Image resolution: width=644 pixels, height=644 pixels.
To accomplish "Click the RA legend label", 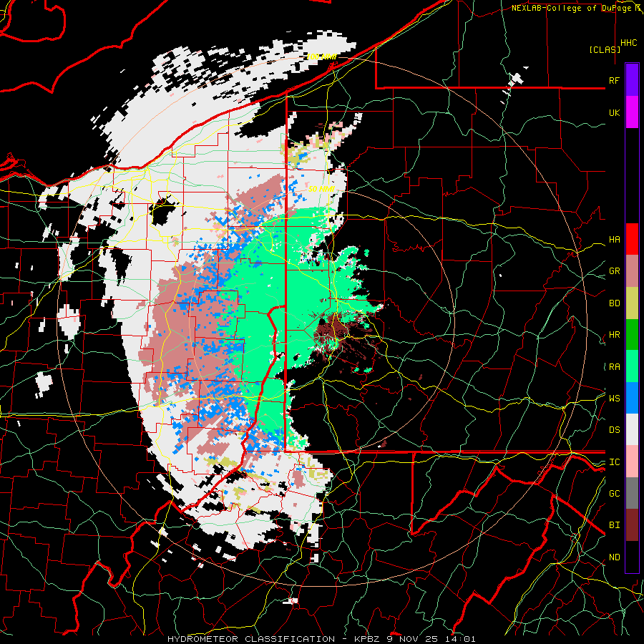I will pyautogui.click(x=614, y=367).
